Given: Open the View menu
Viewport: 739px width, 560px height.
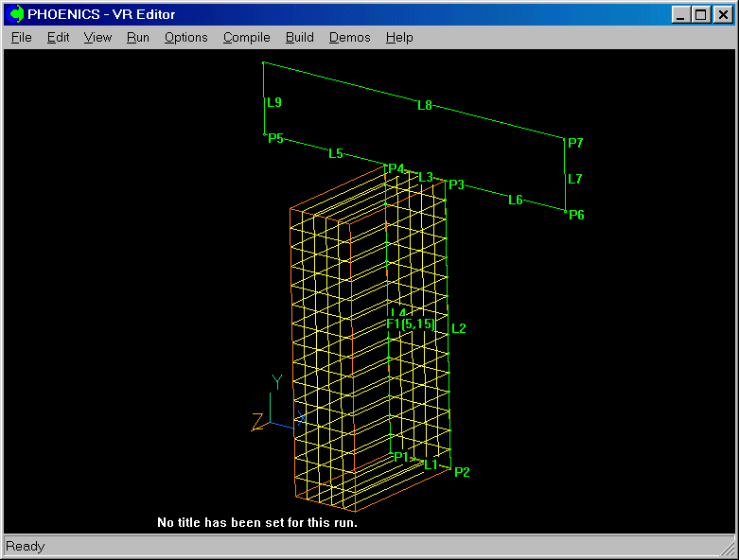Looking at the screenshot, I should [97, 38].
